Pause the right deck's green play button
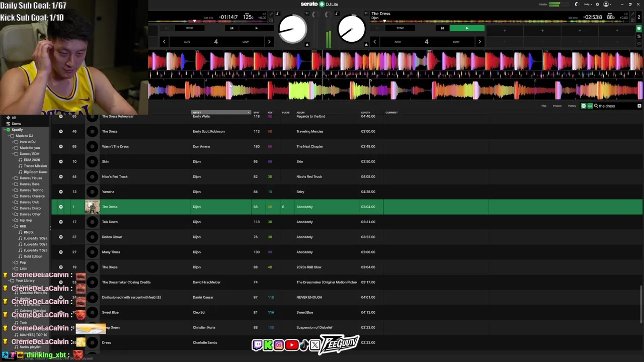This screenshot has width=644, height=362. pos(467,28)
